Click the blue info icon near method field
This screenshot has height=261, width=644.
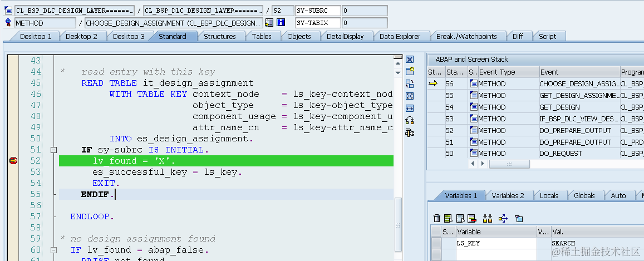[281, 23]
